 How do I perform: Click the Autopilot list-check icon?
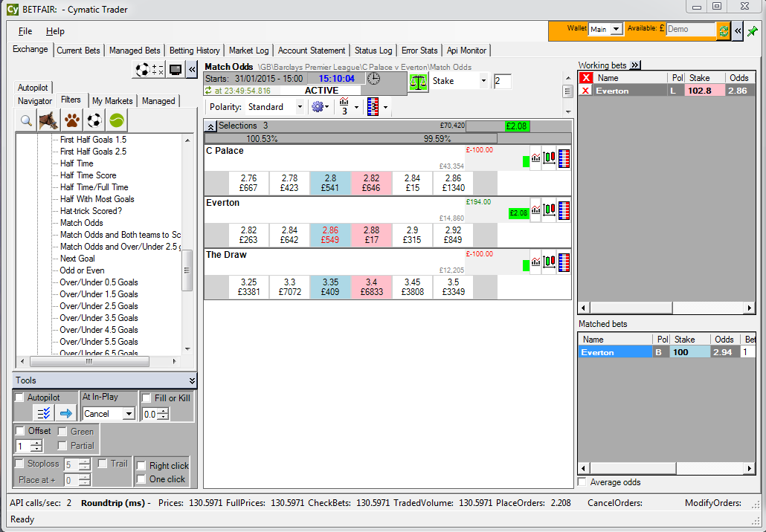tap(43, 413)
